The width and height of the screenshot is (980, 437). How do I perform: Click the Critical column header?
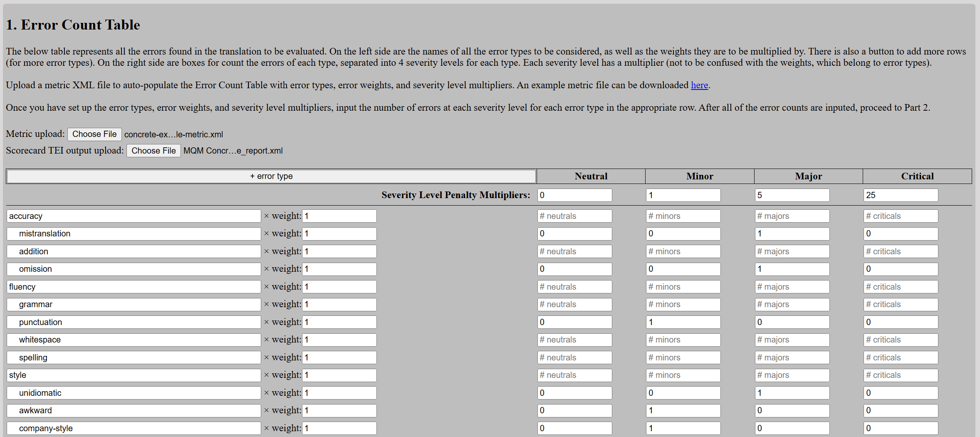[917, 176]
